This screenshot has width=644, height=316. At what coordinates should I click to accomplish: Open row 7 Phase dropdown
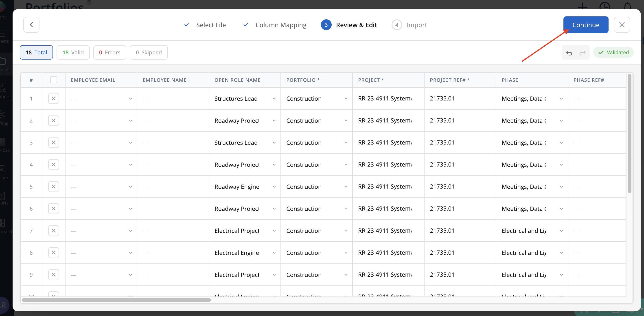[x=561, y=231]
